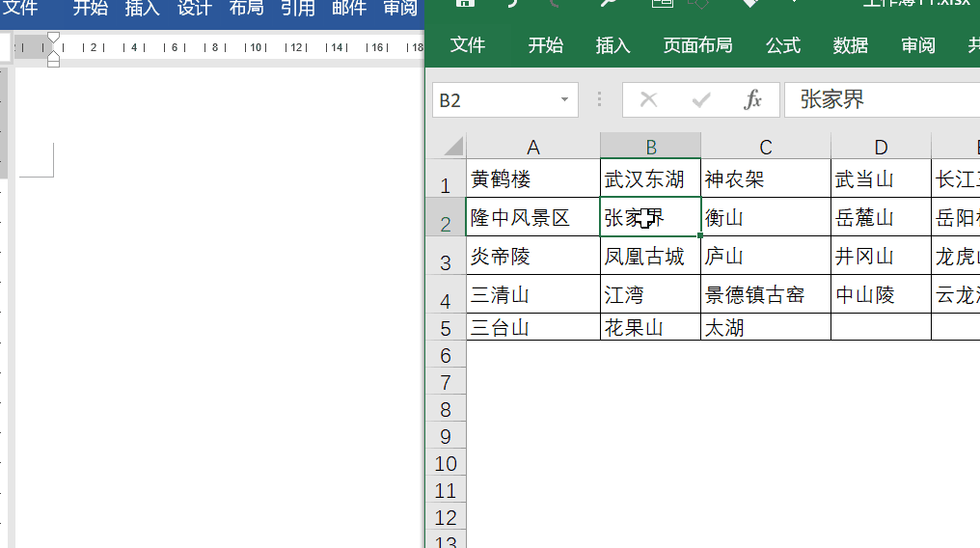Viewport: 980px width, 548px height.
Task: Select the cell containing 岳麓山
Action: pyautogui.click(x=881, y=217)
